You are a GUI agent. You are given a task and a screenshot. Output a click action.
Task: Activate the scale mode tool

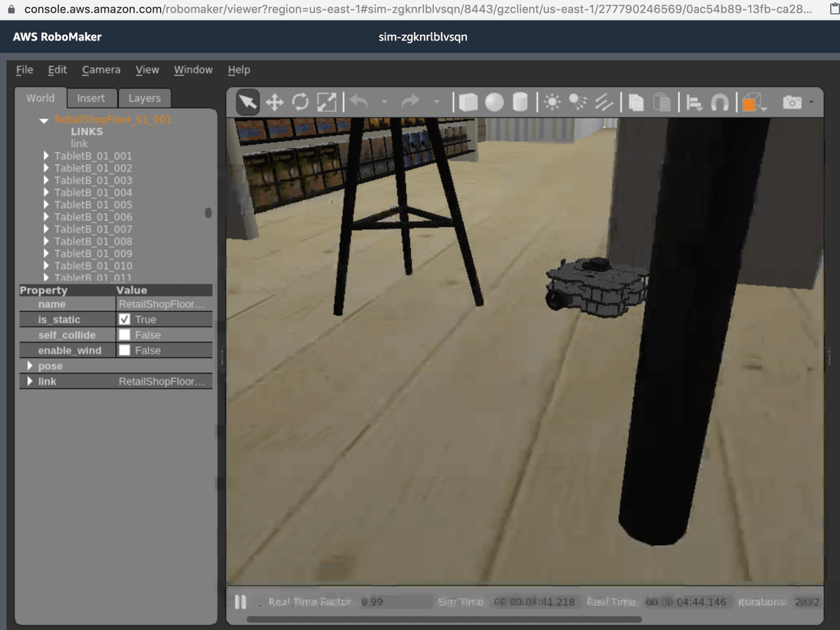[x=326, y=101]
